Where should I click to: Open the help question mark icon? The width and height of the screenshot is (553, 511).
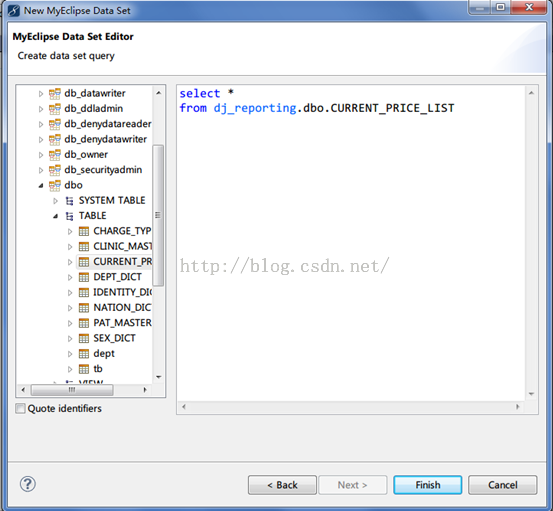point(28,484)
